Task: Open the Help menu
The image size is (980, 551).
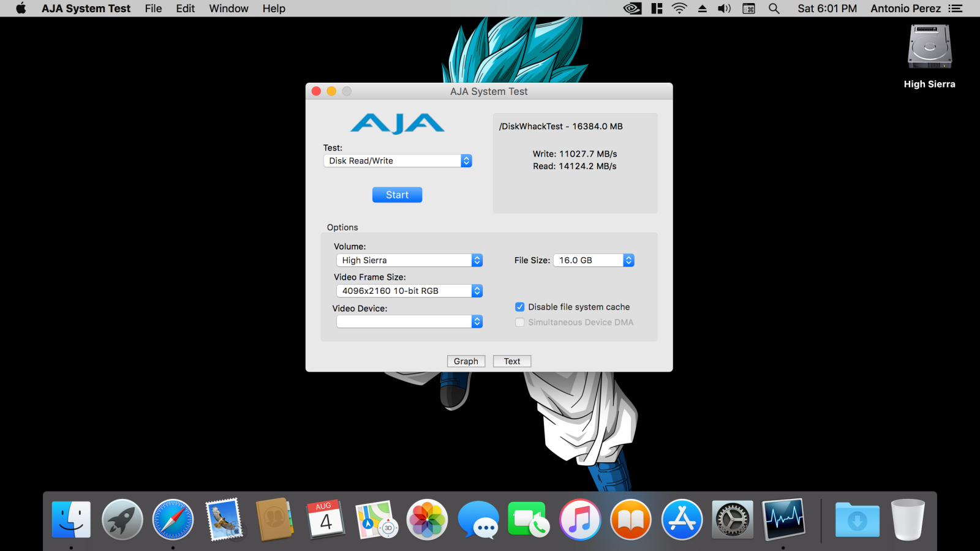Action: pyautogui.click(x=274, y=9)
